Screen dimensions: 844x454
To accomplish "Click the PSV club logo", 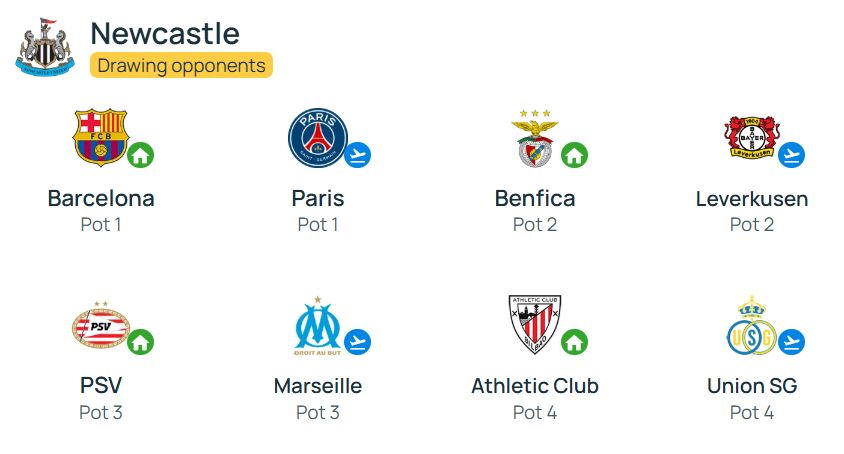I will point(101,325).
